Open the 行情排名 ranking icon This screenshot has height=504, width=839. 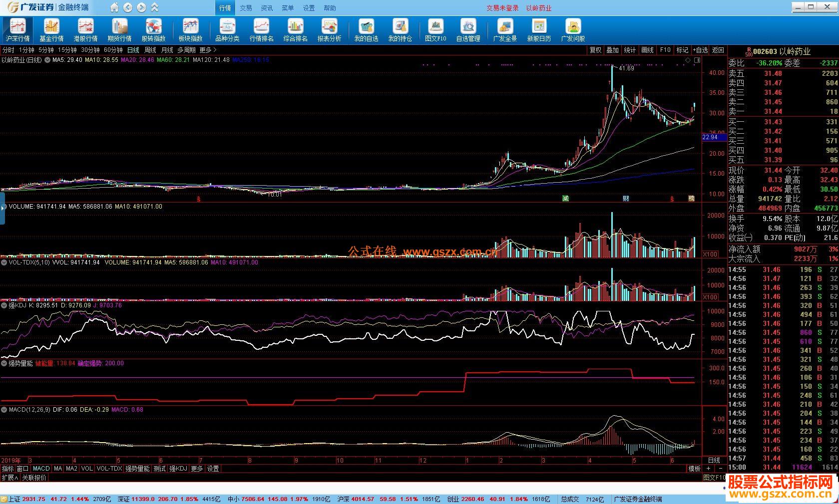pyautogui.click(x=261, y=30)
